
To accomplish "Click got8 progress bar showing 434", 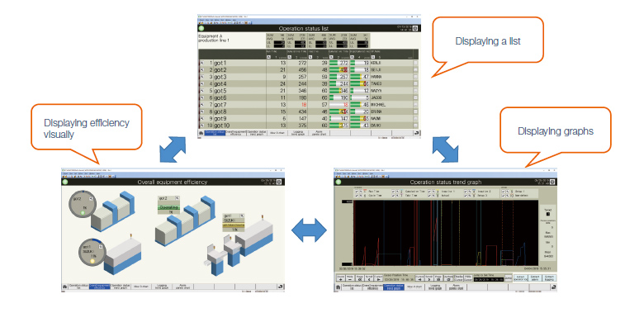I will [x=339, y=111].
